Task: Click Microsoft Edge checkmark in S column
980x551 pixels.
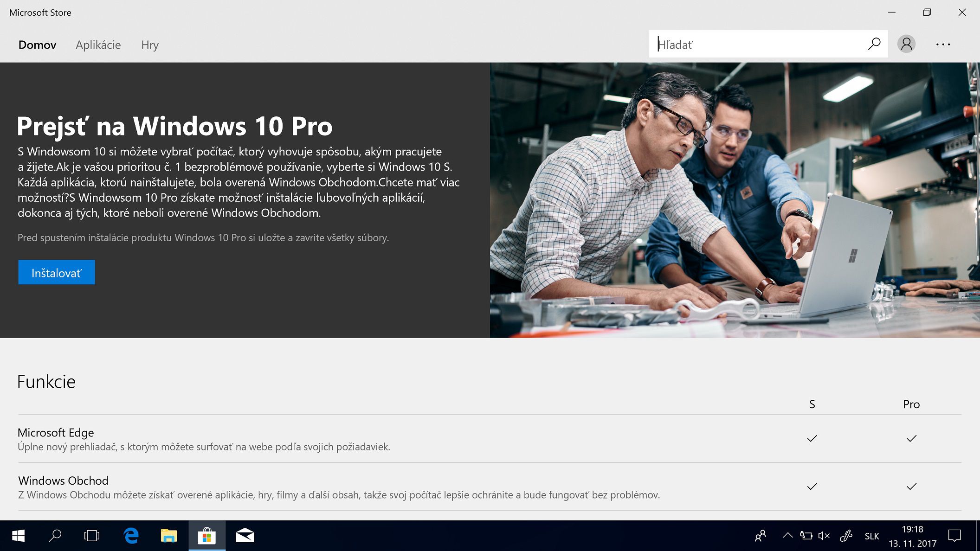Action: 812,438
